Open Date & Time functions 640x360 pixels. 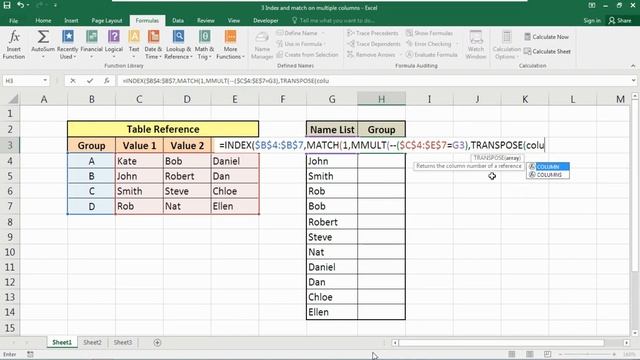coord(153,45)
